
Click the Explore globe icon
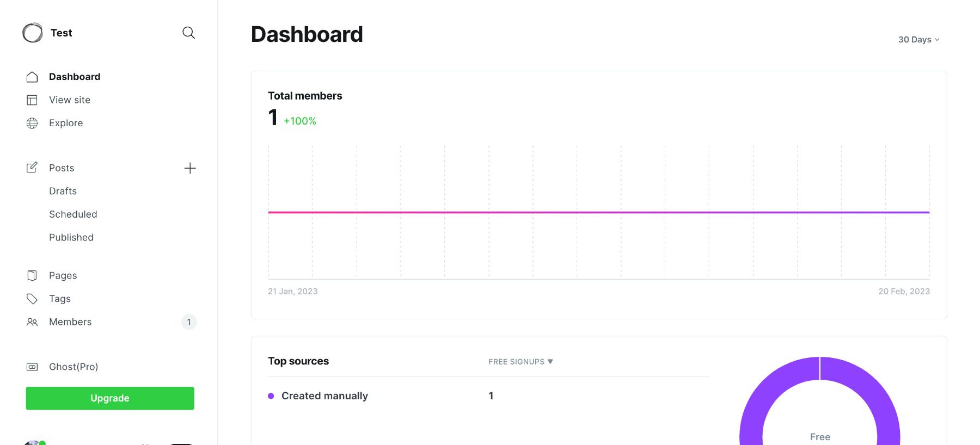(32, 123)
